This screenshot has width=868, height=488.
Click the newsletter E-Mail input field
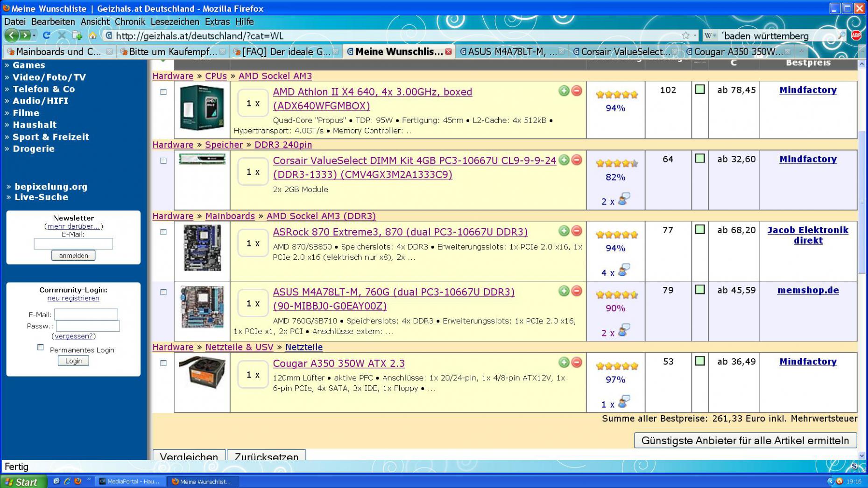click(73, 244)
